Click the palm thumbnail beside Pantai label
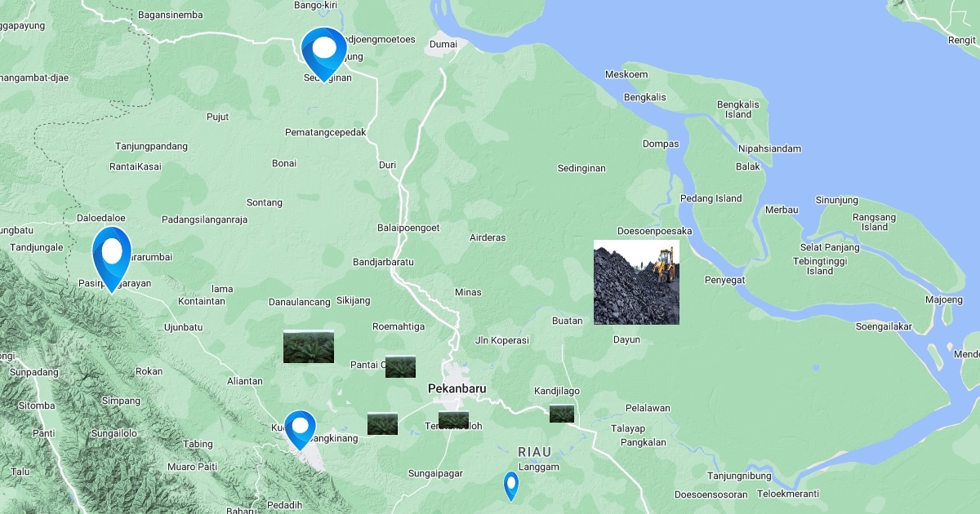 tap(400, 366)
